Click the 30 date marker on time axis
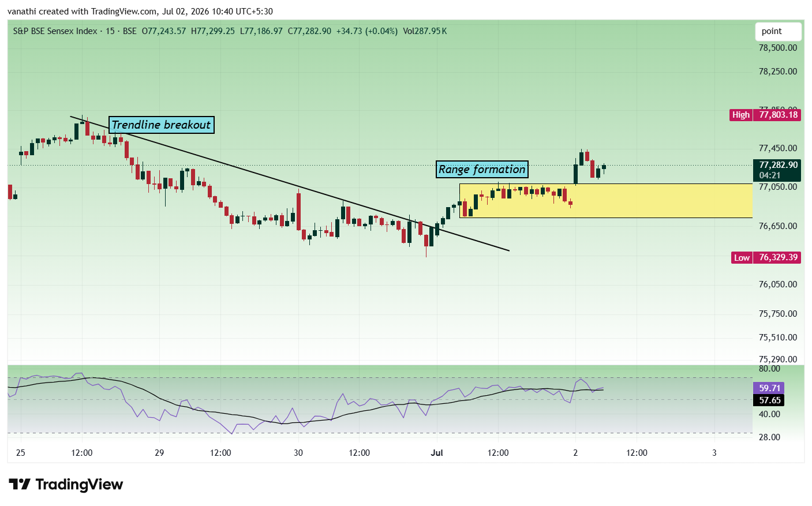 pyautogui.click(x=298, y=453)
